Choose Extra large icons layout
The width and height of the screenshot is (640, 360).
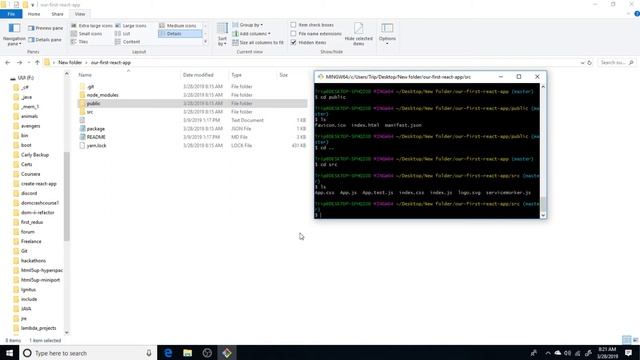(x=91, y=25)
